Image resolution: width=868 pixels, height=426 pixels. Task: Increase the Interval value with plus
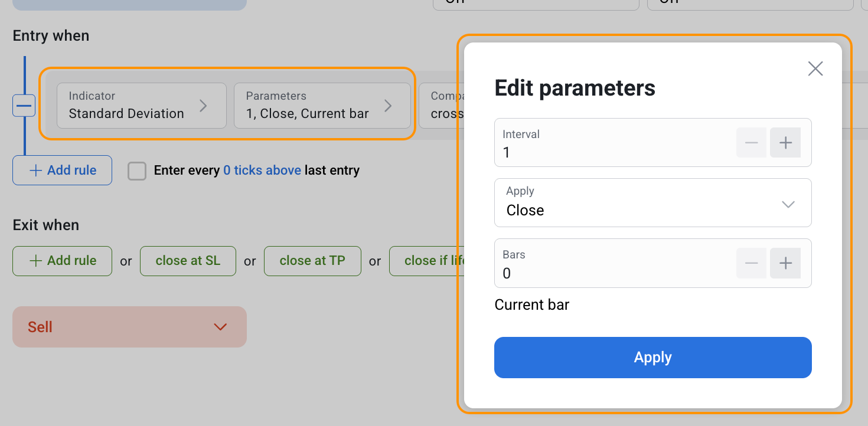pyautogui.click(x=785, y=143)
